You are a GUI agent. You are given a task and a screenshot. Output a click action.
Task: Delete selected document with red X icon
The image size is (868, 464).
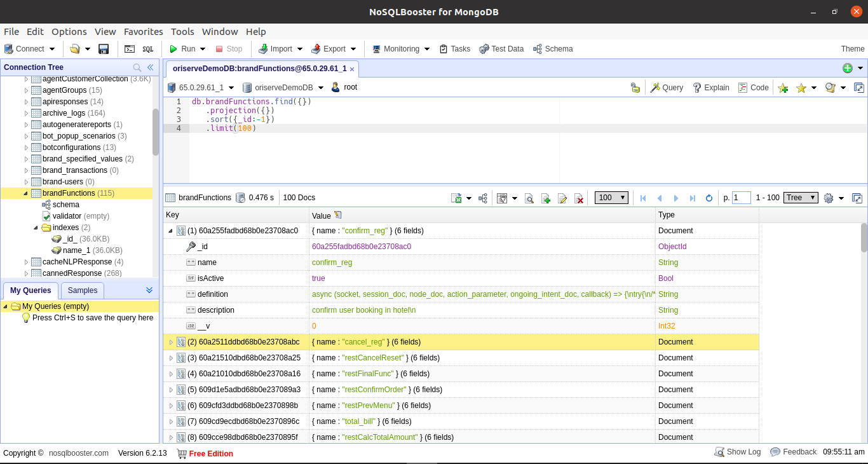(579, 198)
